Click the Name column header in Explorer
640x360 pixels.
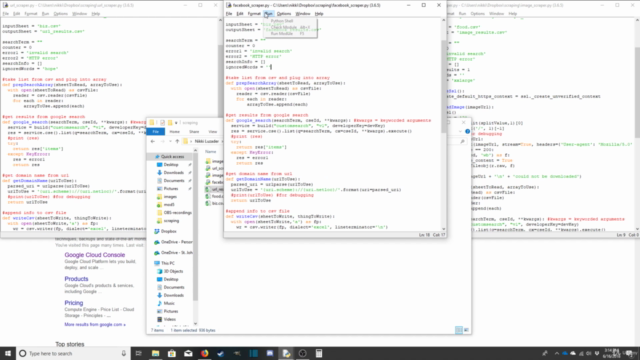point(211,151)
